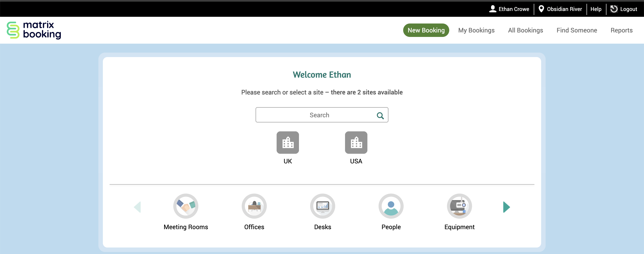Choose the Meeting Rooms handshake icon

coord(186,206)
